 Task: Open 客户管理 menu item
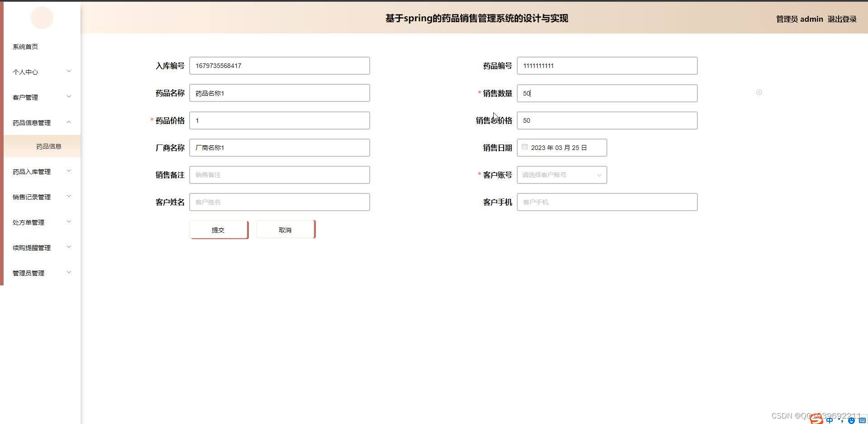25,97
